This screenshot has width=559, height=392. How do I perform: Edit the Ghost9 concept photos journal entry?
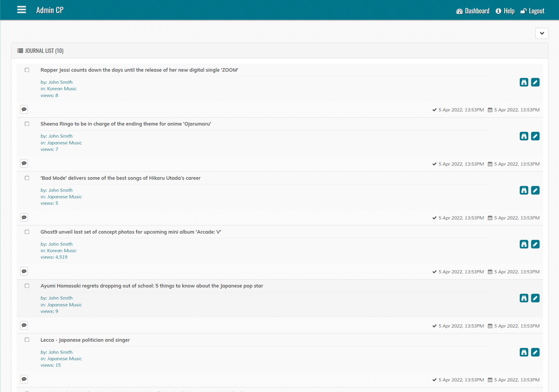coord(535,244)
